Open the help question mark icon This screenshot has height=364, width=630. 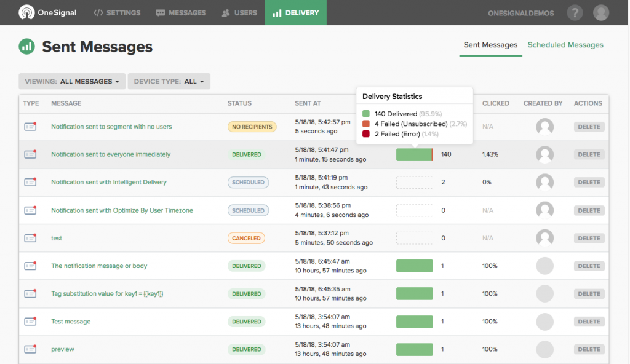(575, 12)
